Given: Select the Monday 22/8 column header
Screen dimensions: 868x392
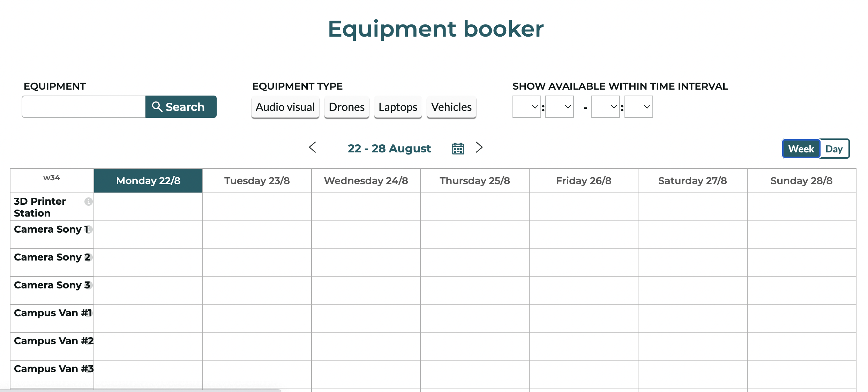Looking at the screenshot, I should click(x=148, y=181).
